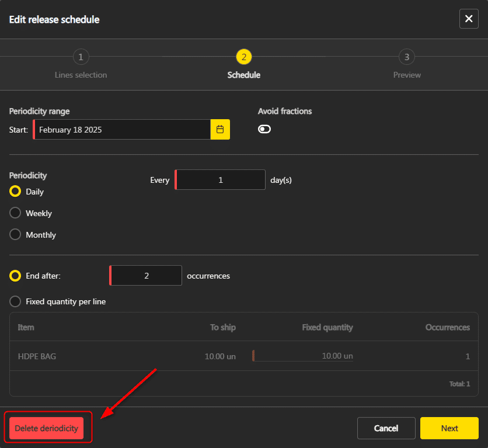This screenshot has height=448, width=488.
Task: Enable Fixed quantity per line option
Action: [x=16, y=302]
